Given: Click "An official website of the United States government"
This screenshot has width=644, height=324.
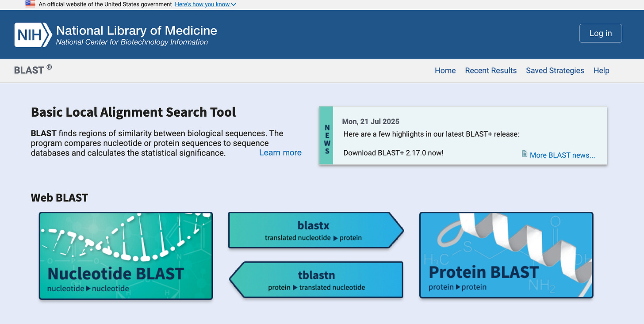Looking at the screenshot, I should 105,4.
